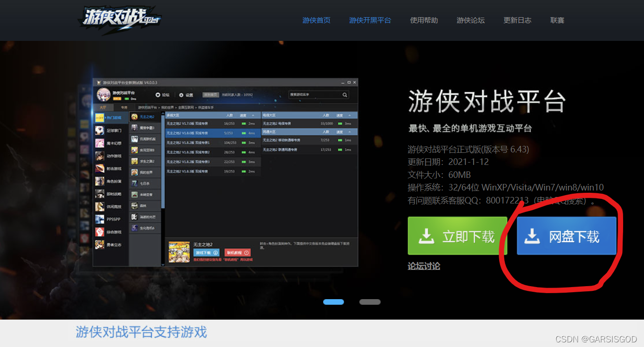
Task: Click the 我的世界 breadcrumb in the app
Action: coord(169,107)
